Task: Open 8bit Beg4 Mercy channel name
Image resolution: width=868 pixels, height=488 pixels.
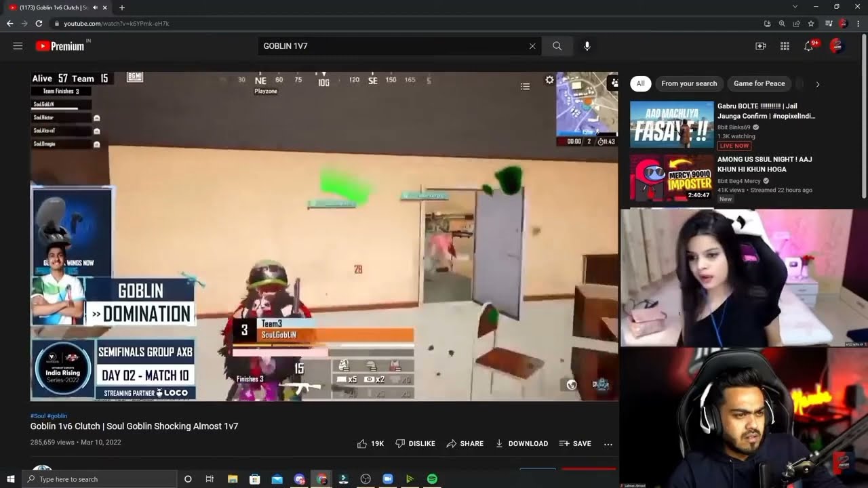Action: pyautogui.click(x=739, y=181)
